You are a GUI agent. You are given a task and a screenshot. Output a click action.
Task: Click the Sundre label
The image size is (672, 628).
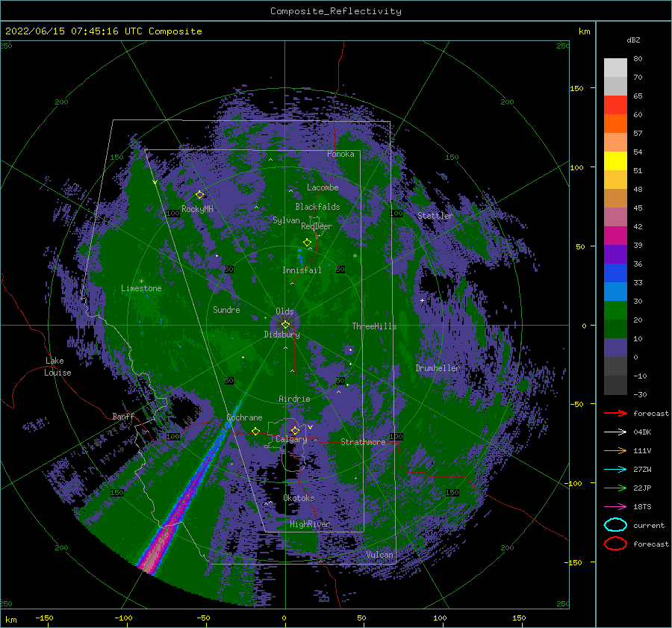pyautogui.click(x=226, y=309)
